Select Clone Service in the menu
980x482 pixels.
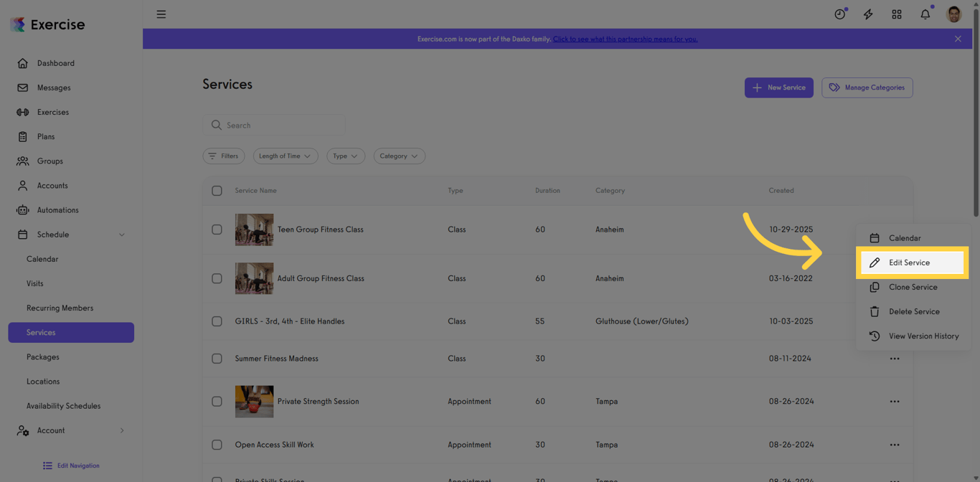912,287
